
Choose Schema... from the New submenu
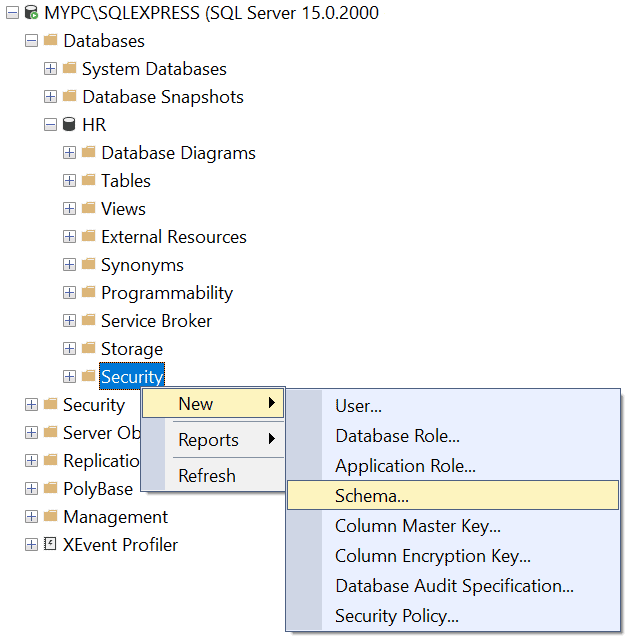[372, 495]
